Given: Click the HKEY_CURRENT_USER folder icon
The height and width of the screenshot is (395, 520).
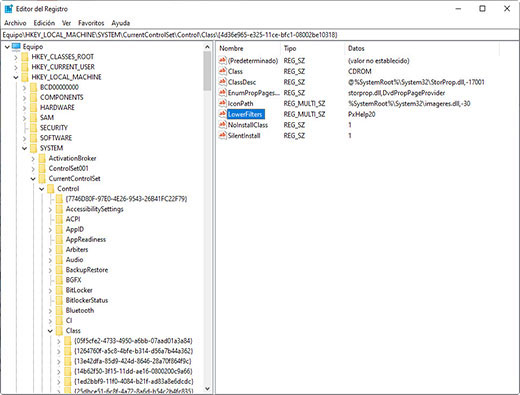Looking at the screenshot, I should tap(25, 67).
